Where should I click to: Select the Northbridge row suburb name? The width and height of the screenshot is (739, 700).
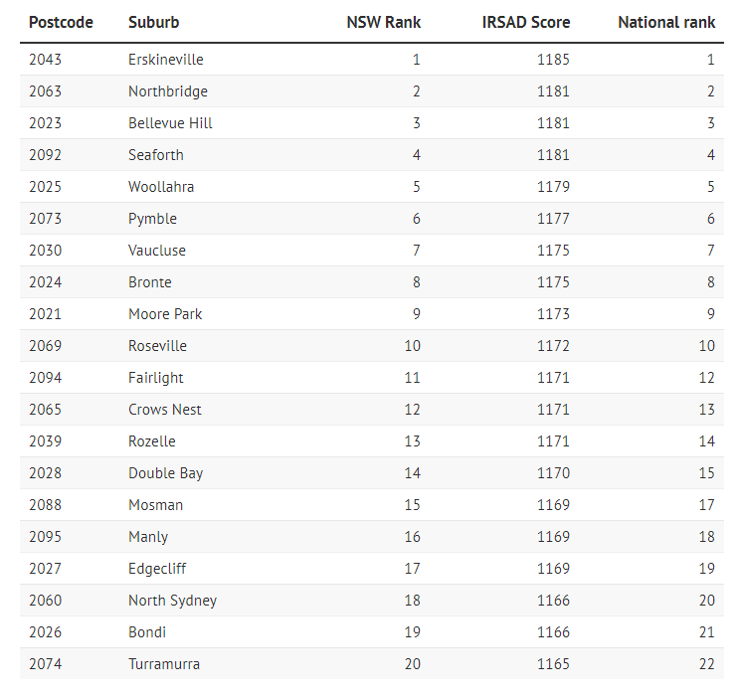click(168, 91)
